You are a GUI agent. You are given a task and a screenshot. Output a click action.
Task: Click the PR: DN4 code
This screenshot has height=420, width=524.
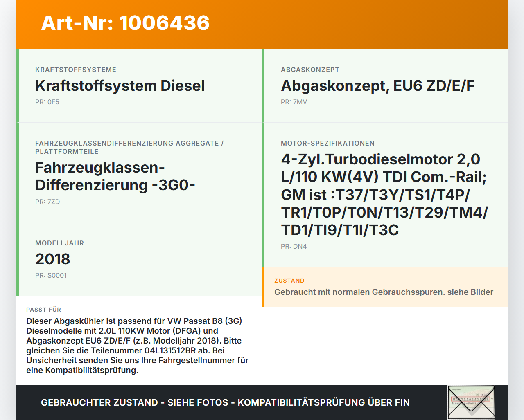(x=294, y=246)
